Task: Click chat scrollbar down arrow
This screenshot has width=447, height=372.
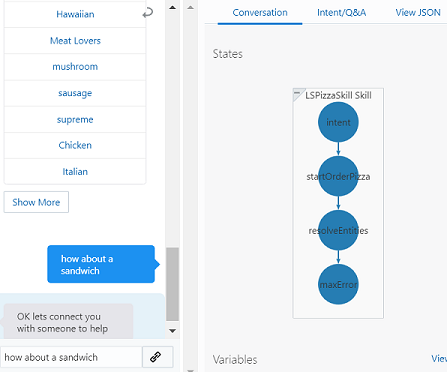Action: [172, 331]
